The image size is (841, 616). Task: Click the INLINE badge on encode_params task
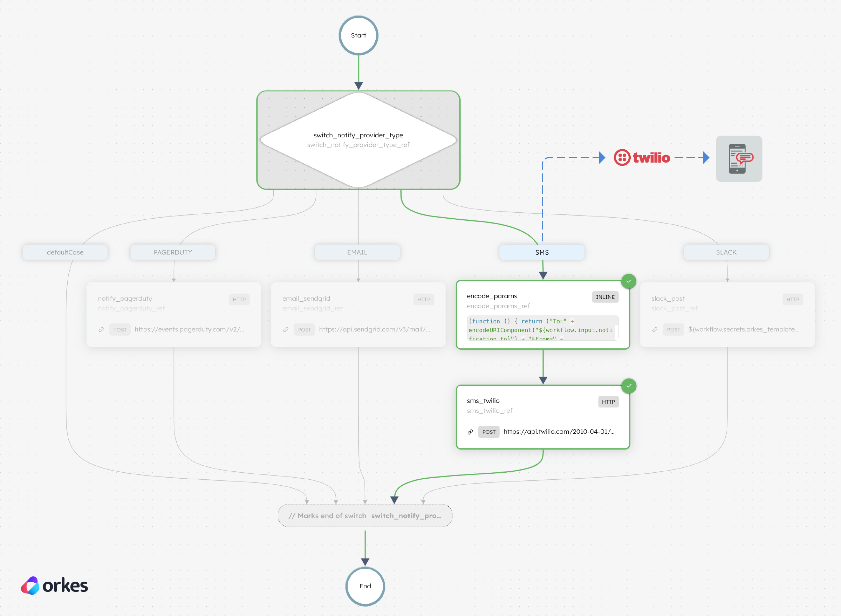click(605, 297)
